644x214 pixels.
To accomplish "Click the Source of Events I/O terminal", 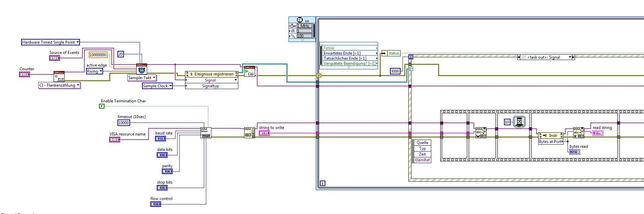I will (x=55, y=58).
